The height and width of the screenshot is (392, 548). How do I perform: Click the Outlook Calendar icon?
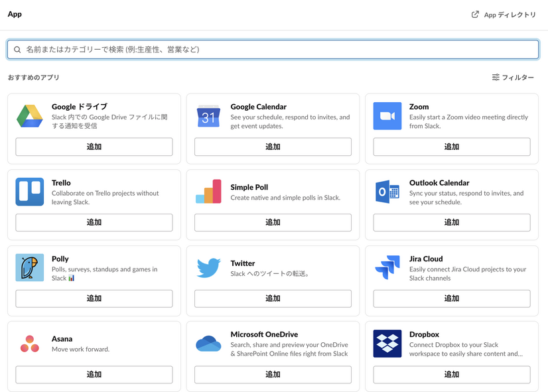pos(387,192)
